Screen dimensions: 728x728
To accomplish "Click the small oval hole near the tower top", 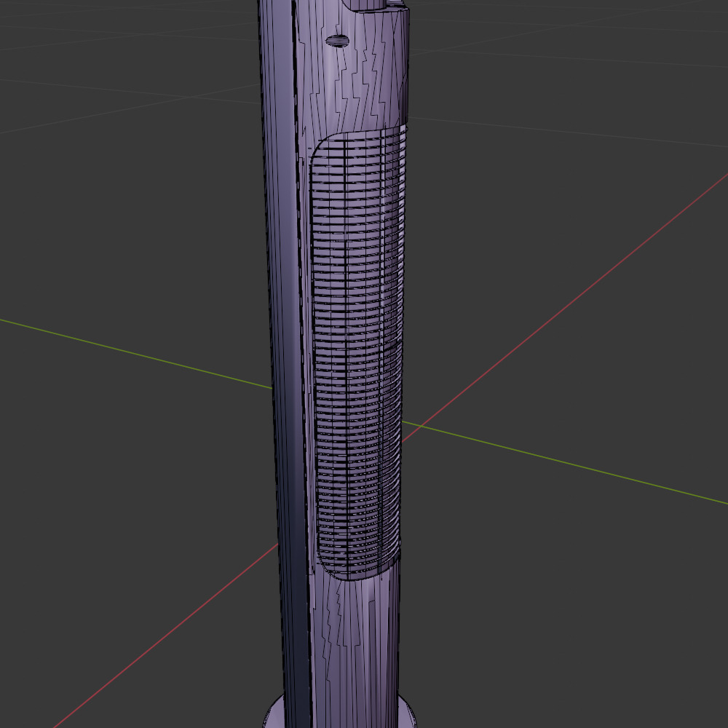I will pos(338,41).
